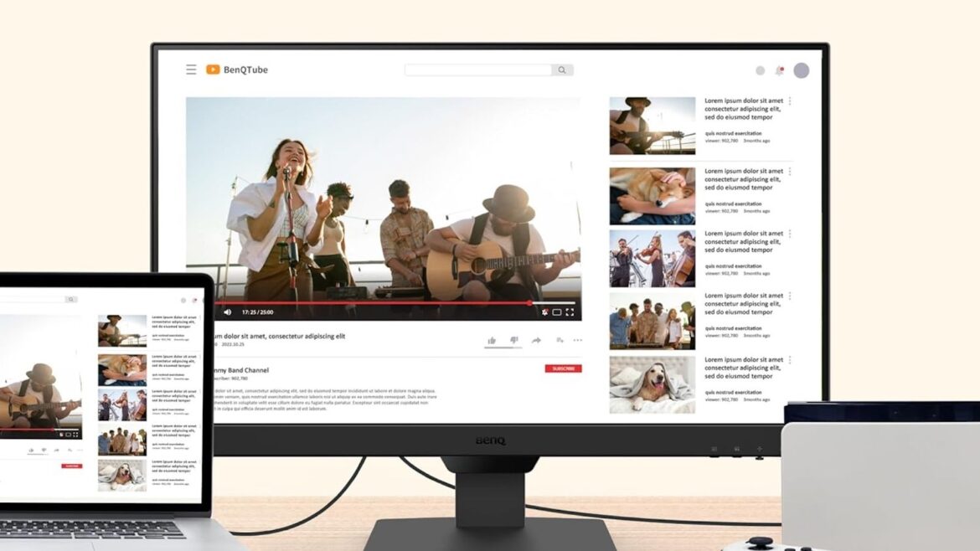
Task: Open the user avatar on the monitor
Action: [x=802, y=70]
